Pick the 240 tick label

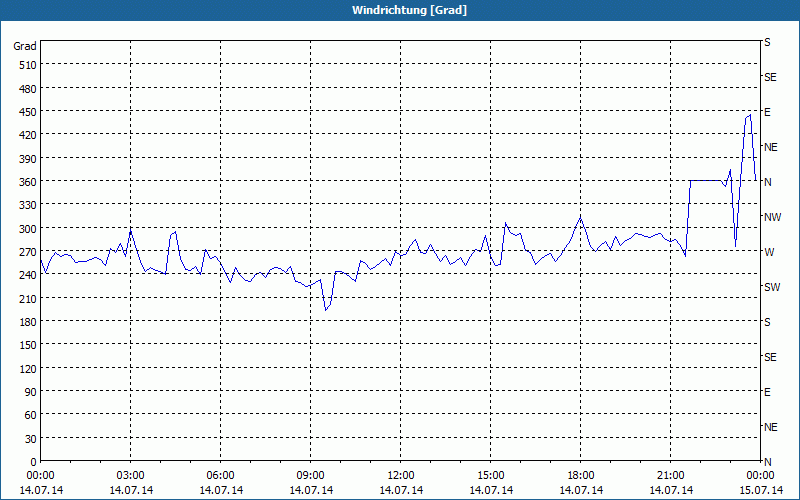28,276
